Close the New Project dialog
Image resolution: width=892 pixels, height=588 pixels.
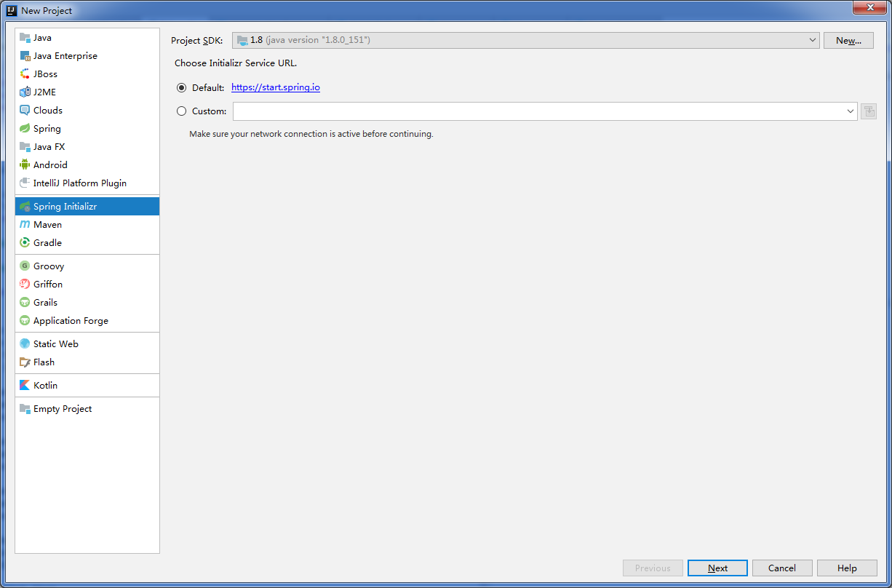click(x=870, y=7)
